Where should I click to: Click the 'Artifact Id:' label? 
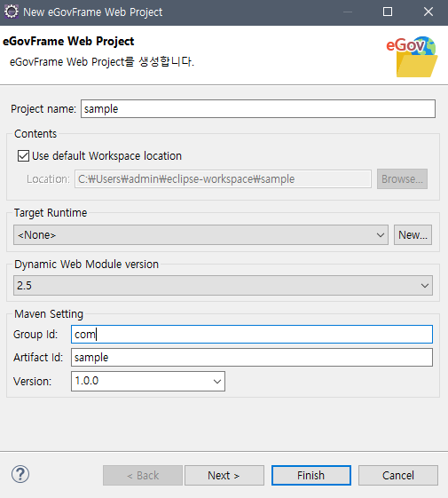38,358
